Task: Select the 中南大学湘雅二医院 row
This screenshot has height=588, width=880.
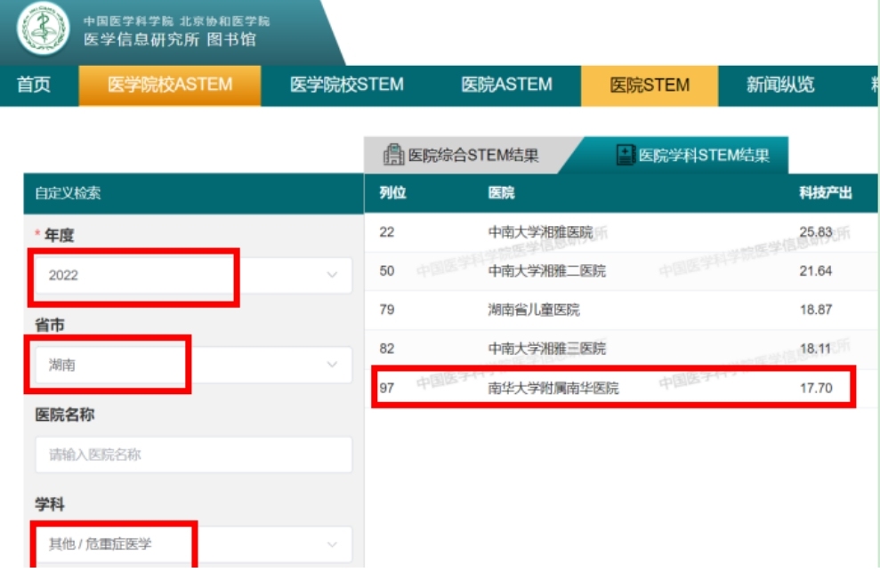Action: coord(546,270)
